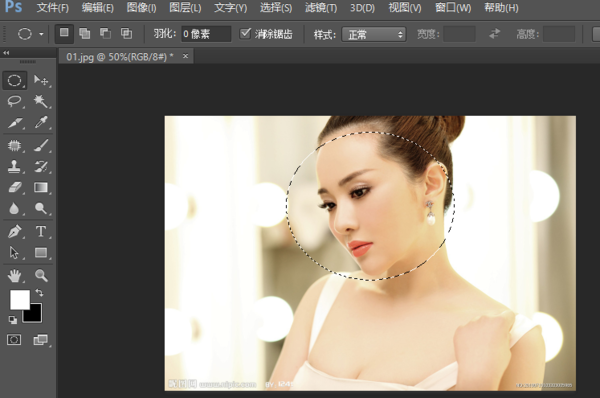Select the Eraser tool
The height and width of the screenshot is (398, 600).
point(15,188)
